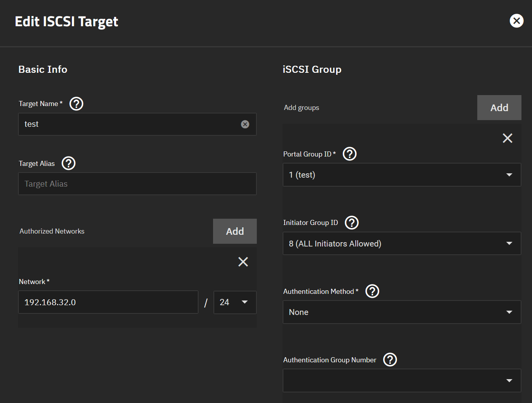The image size is (532, 403).
Task: Open the Authentication Group Number dropdown
Action: click(x=402, y=381)
